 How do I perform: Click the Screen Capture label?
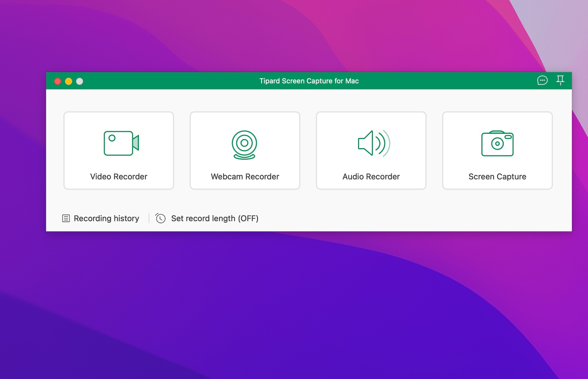click(497, 177)
